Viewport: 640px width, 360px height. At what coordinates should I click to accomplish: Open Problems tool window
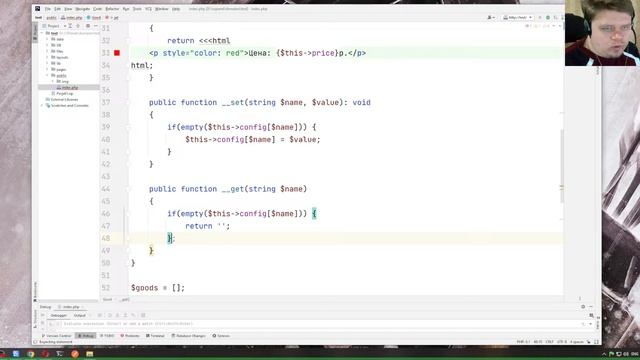[x=130, y=336]
